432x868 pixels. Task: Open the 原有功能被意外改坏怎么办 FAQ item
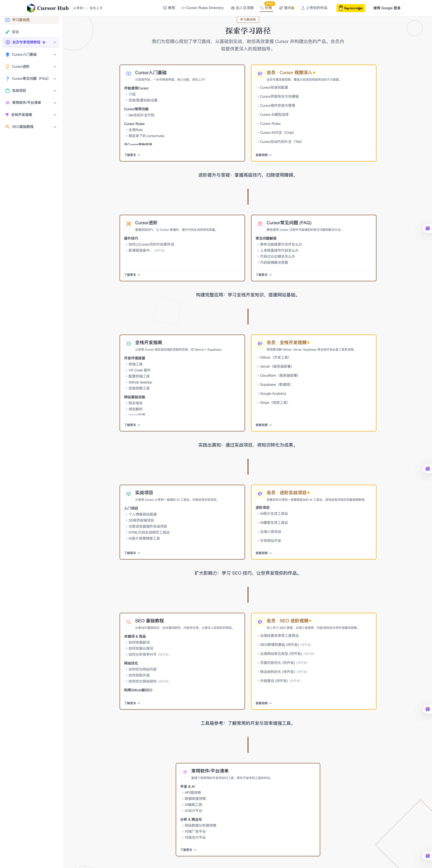coord(281,245)
